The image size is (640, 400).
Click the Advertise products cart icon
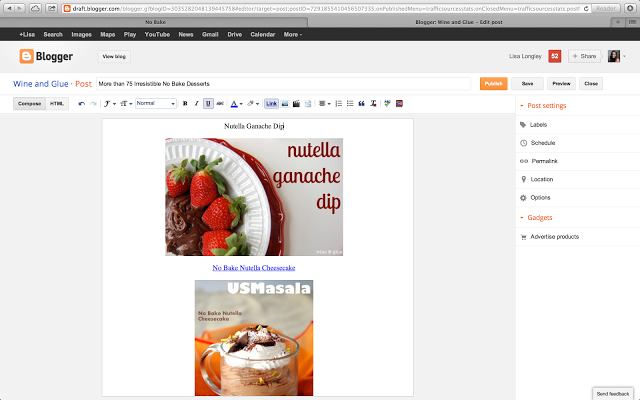tap(523, 237)
